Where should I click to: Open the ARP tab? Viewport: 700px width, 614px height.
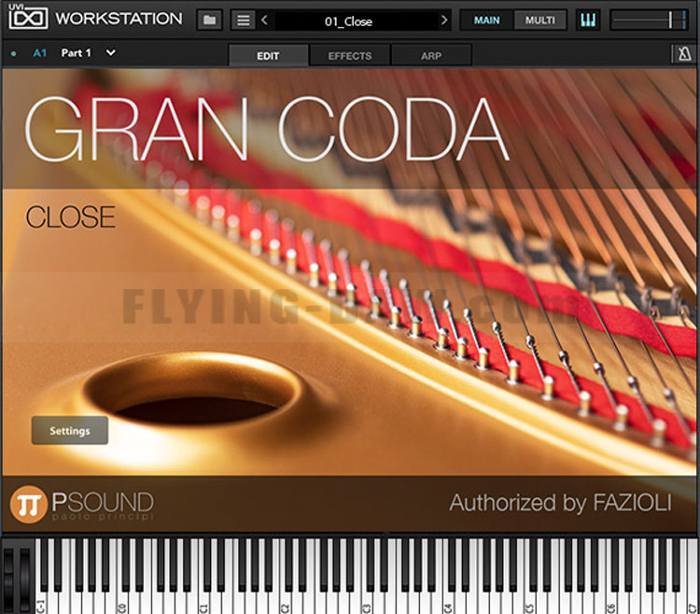pyautogui.click(x=431, y=55)
